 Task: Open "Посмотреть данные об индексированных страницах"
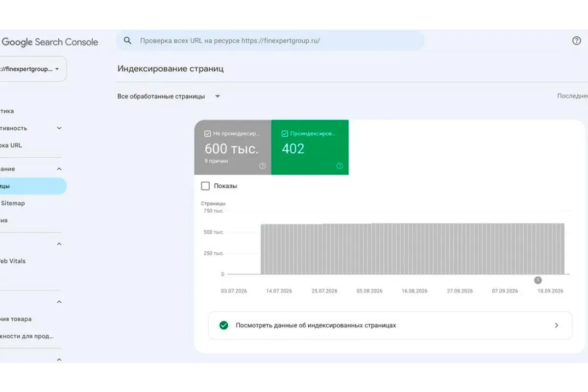[390, 325]
